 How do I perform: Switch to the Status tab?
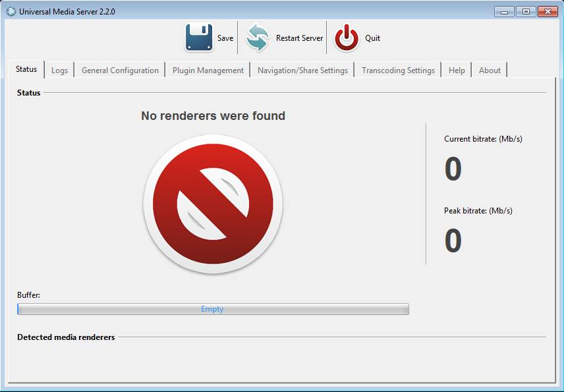tap(26, 70)
